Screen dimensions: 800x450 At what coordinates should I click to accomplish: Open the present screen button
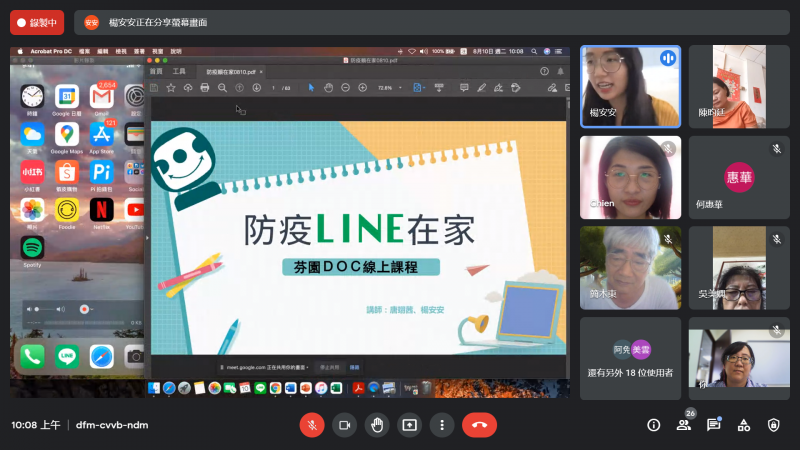[410, 425]
